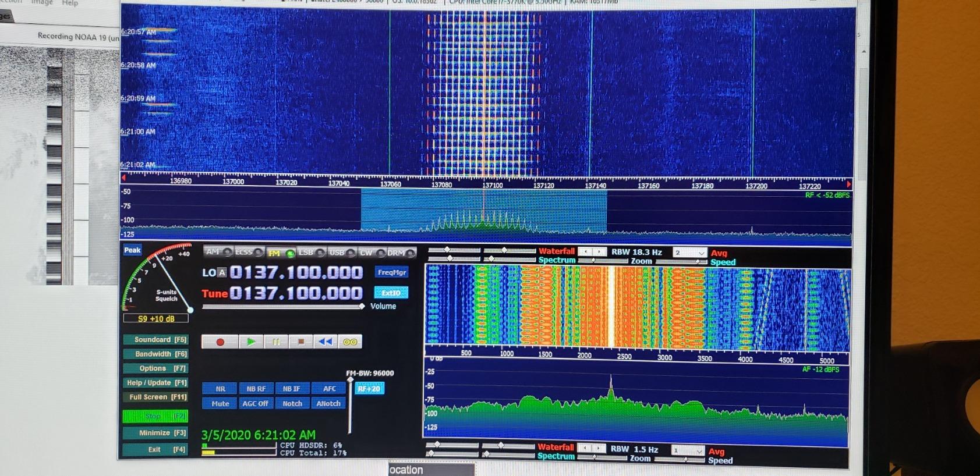Viewport: 980px width, 476px height.
Task: Open the lower Avg dropdown showing 1
Action: [687, 450]
